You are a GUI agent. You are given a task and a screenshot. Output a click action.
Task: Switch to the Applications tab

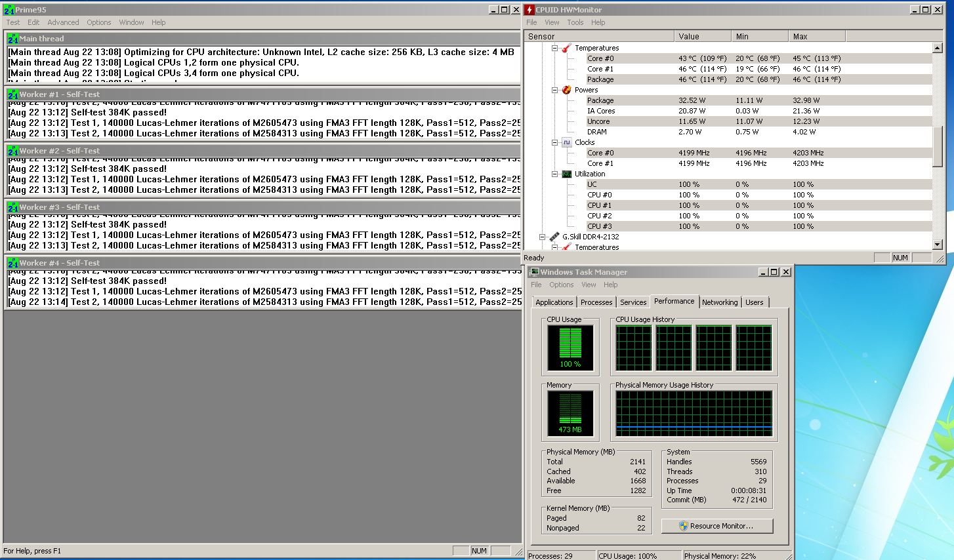coord(554,302)
